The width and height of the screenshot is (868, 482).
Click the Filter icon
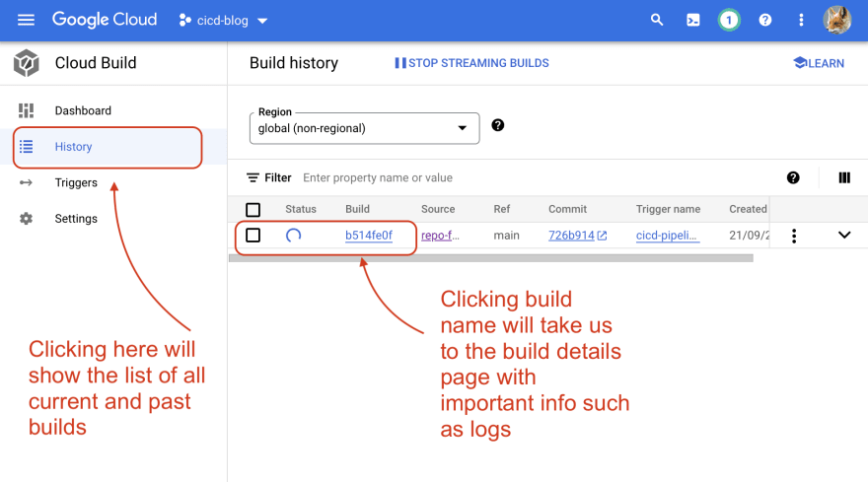point(253,177)
